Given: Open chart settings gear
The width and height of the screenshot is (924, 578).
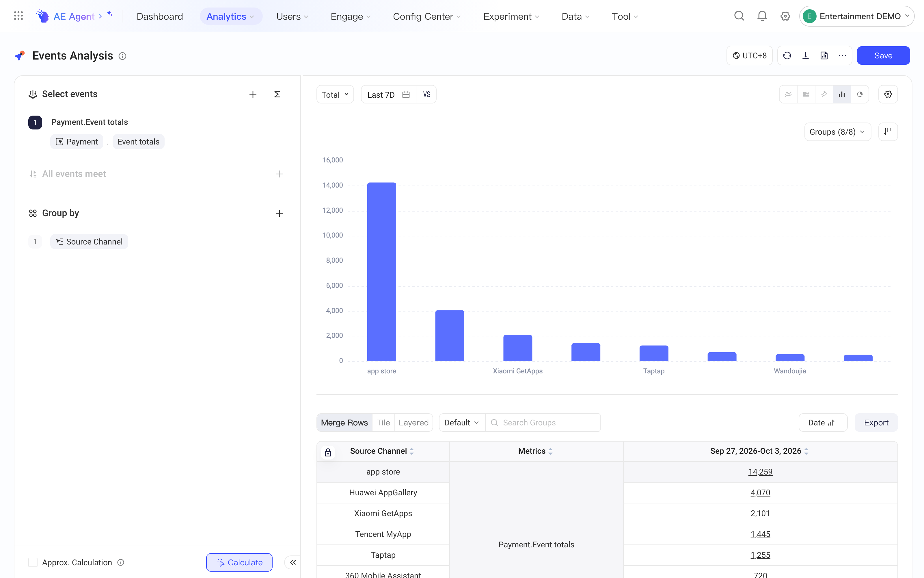Looking at the screenshot, I should (888, 94).
